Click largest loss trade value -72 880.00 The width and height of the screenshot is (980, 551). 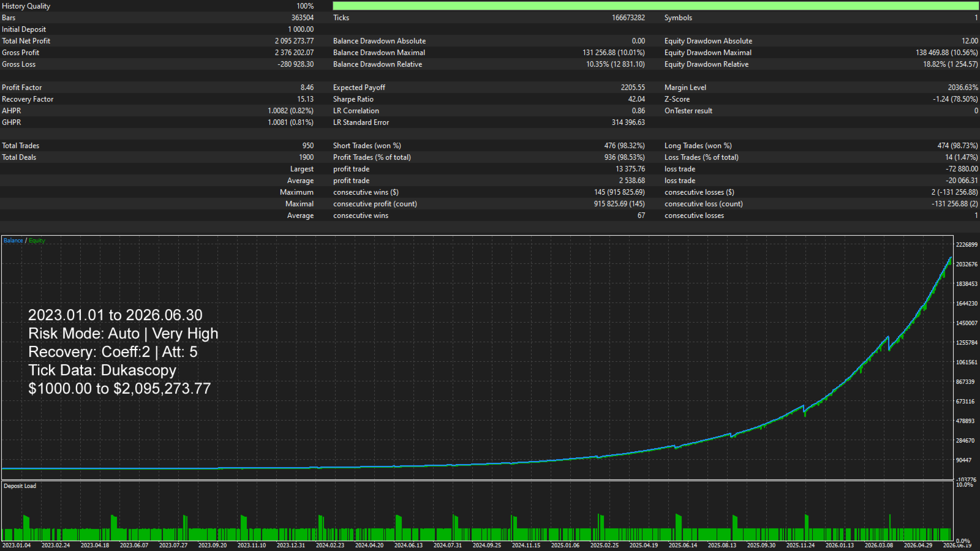tap(962, 169)
